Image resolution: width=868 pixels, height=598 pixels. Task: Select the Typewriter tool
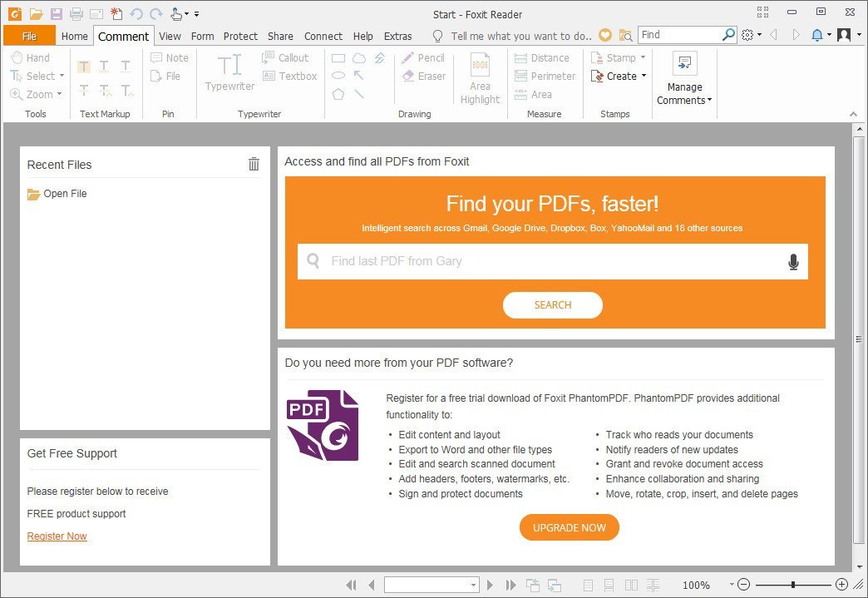[x=229, y=72]
